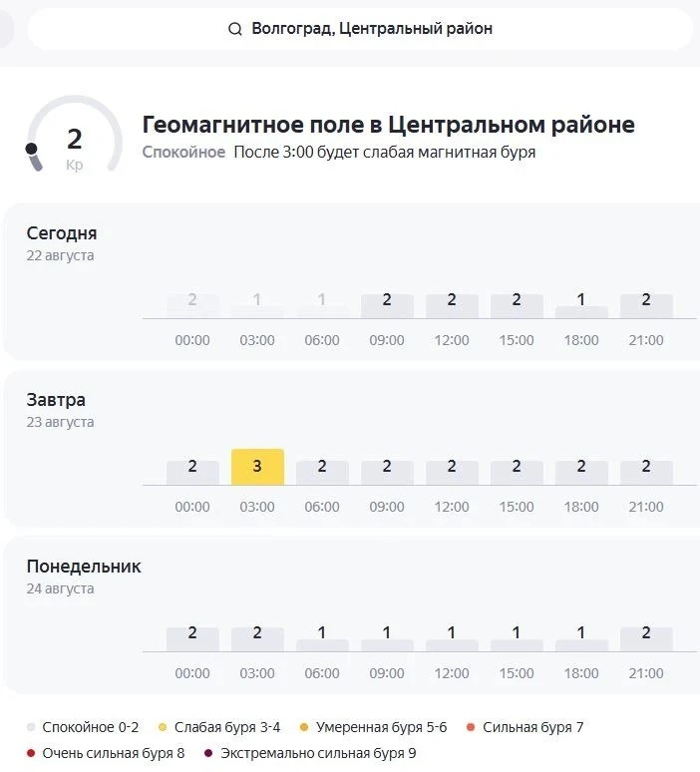Open the Сегодня 22 августа section
The height and width of the screenshot is (772, 700).
(x=62, y=243)
